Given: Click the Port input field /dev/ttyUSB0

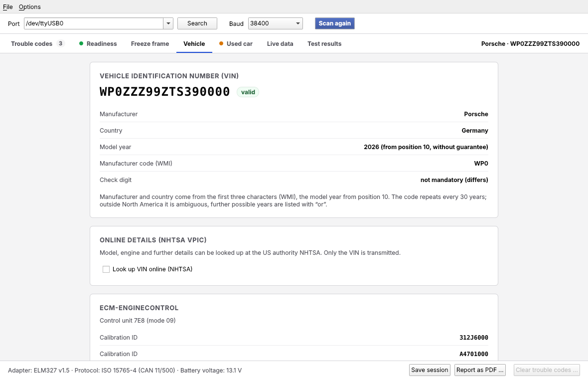Looking at the screenshot, I should tap(94, 23).
